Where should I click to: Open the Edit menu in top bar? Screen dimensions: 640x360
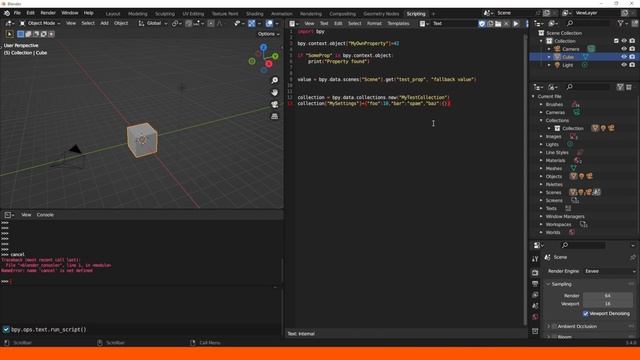coord(31,13)
